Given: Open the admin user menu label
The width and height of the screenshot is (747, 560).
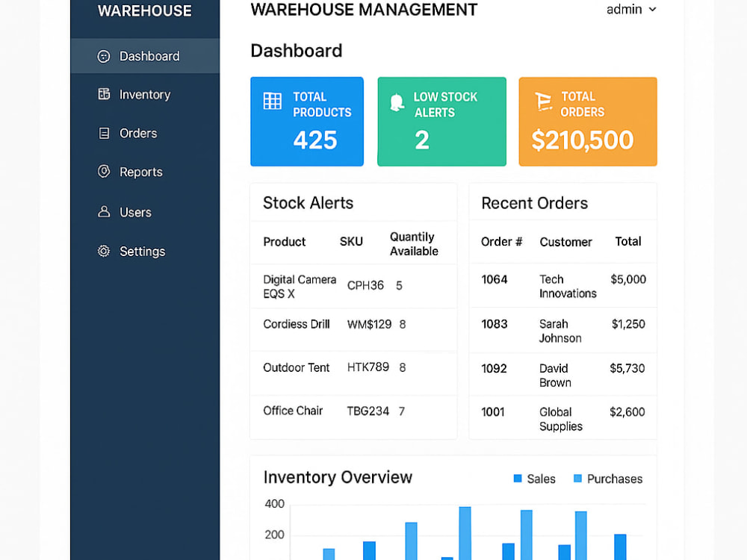Looking at the screenshot, I should click(624, 10).
